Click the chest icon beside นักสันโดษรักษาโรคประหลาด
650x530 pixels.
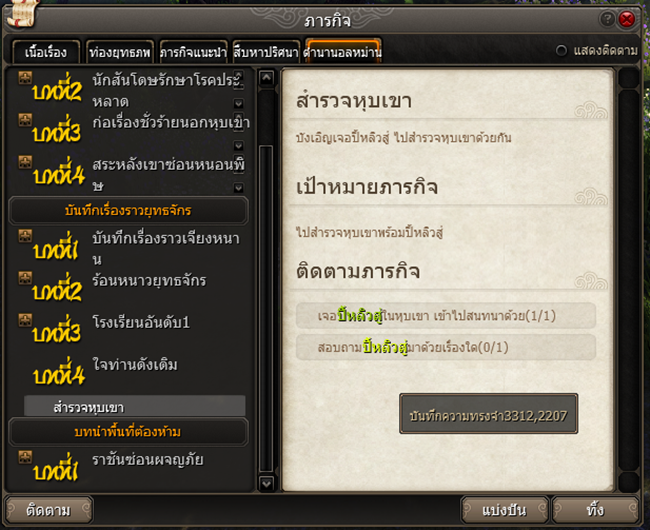point(25,78)
